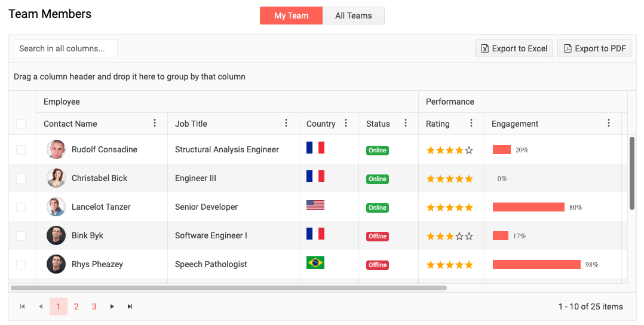Click Rudolf Consadine's star rating
This screenshot has height=325, width=644.
[450, 150]
